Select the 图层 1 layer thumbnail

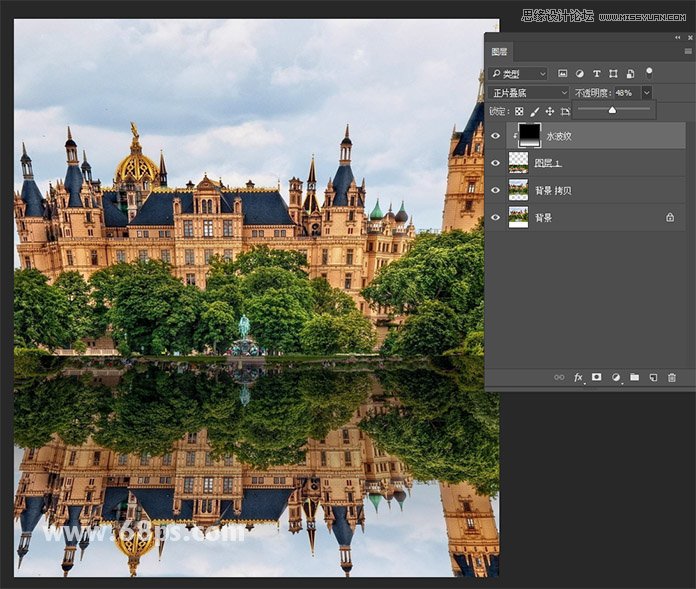[x=518, y=163]
